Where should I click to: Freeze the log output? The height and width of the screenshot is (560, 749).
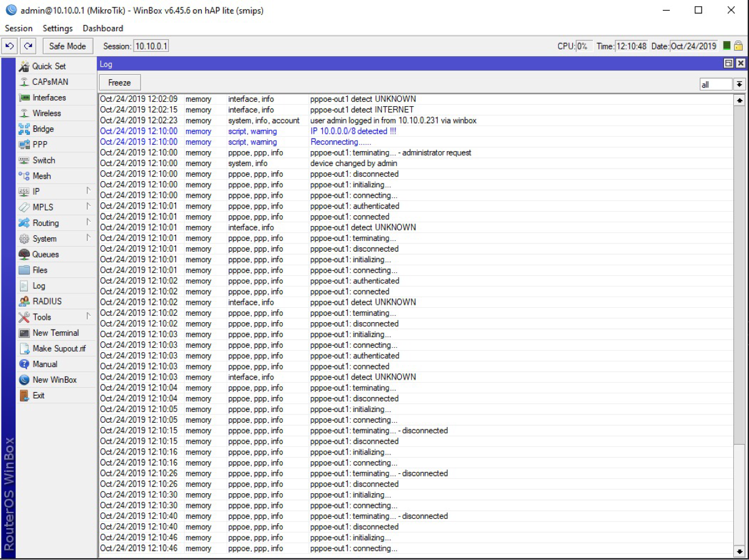[x=119, y=82]
